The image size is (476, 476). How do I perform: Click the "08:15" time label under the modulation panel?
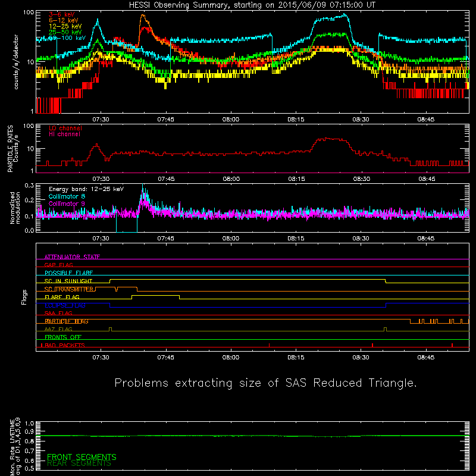[x=296, y=239]
